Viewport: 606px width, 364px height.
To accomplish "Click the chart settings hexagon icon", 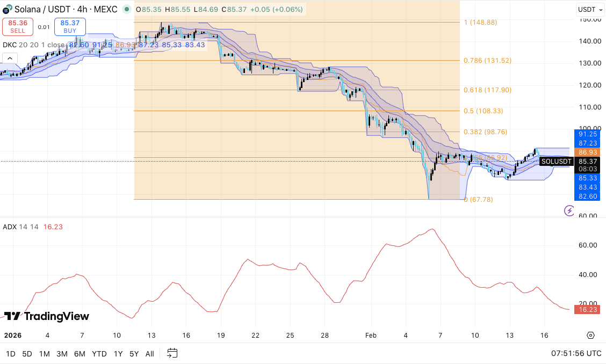I will tap(590, 336).
